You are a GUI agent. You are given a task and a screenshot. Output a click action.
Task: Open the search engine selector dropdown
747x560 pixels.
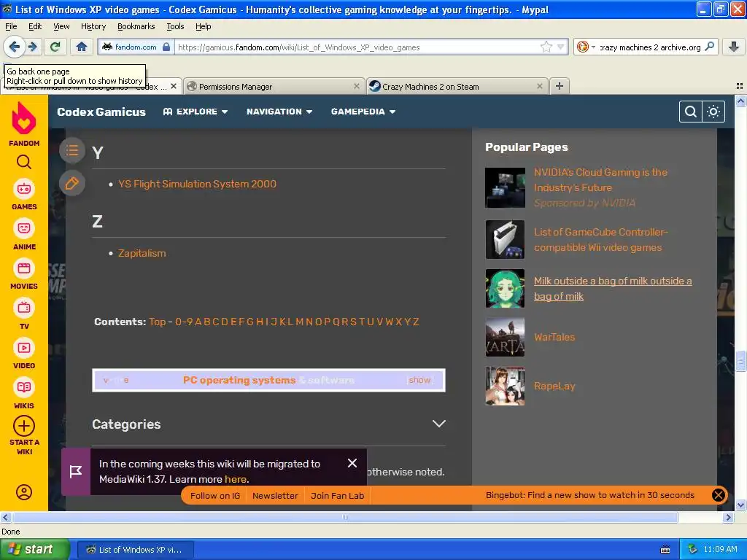pos(586,47)
